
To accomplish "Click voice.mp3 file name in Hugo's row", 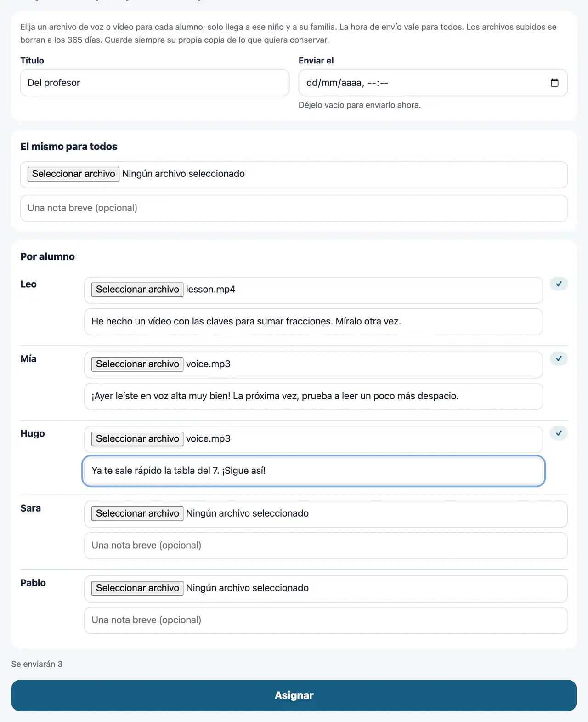I will click(208, 439).
